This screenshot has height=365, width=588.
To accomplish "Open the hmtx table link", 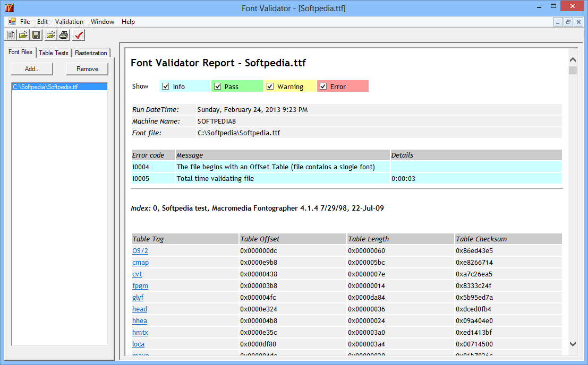I will [x=140, y=332].
